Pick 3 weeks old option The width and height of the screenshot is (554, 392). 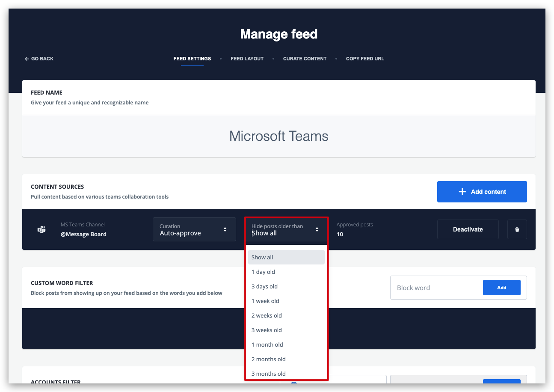[x=286, y=330]
